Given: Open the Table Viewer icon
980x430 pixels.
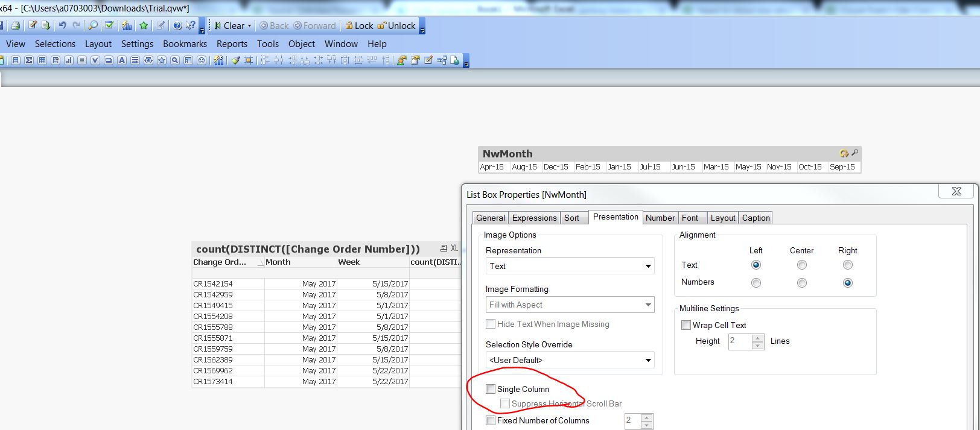Looking at the screenshot, I should (x=442, y=60).
